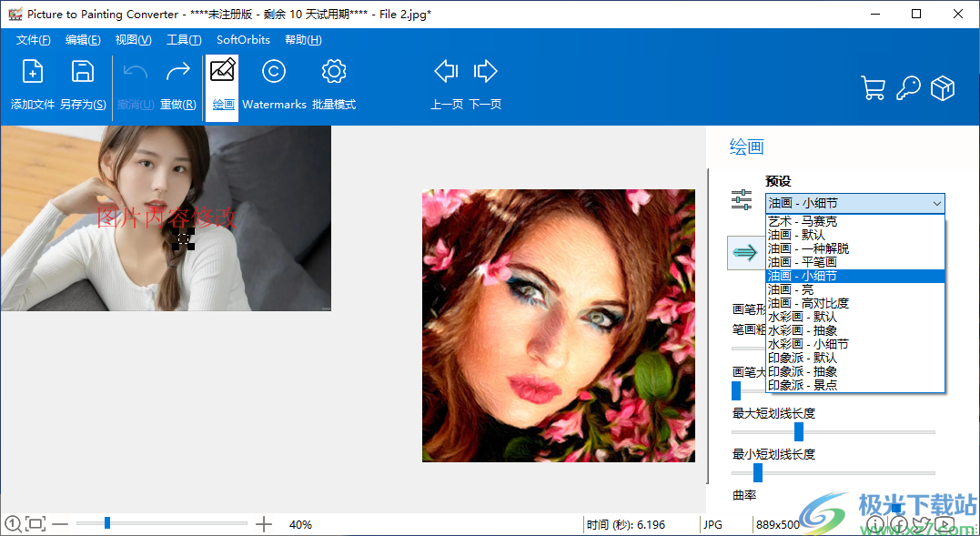The height and width of the screenshot is (536, 980).
Task: Select preset 艺术 - 马赛克
Action: pyautogui.click(x=855, y=221)
